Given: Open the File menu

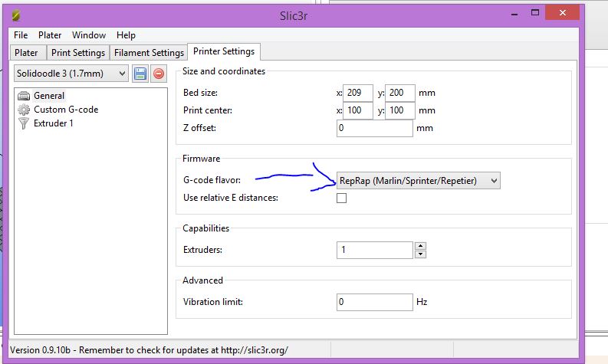Looking at the screenshot, I should (21, 35).
